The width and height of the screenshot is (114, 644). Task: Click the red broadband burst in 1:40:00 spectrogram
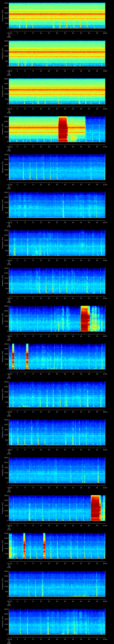(63, 129)
